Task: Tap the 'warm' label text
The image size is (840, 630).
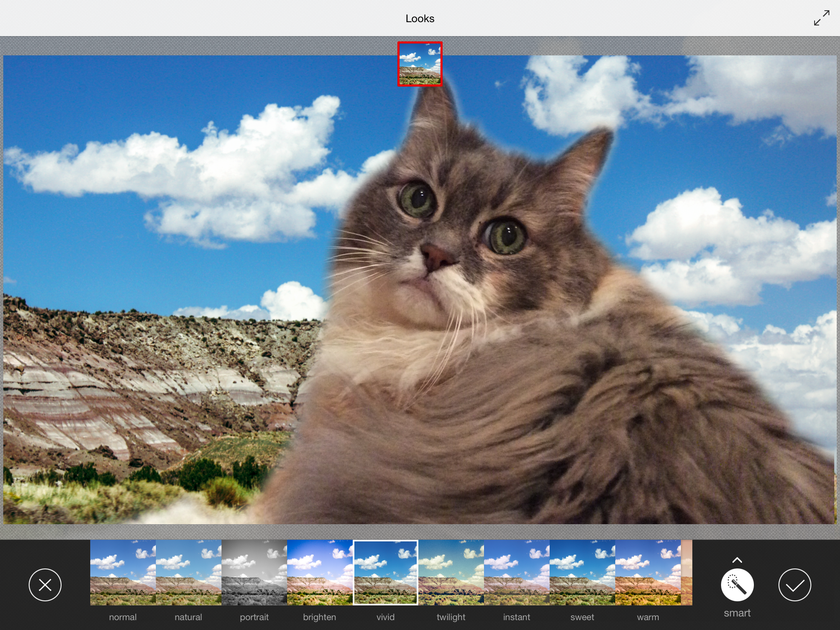Action: coord(648,617)
